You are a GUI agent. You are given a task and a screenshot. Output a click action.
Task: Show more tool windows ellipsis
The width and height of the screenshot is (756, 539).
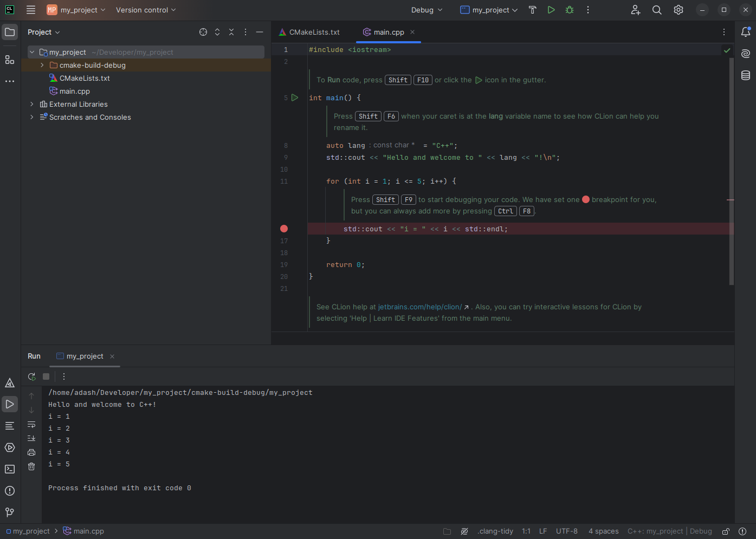click(10, 81)
